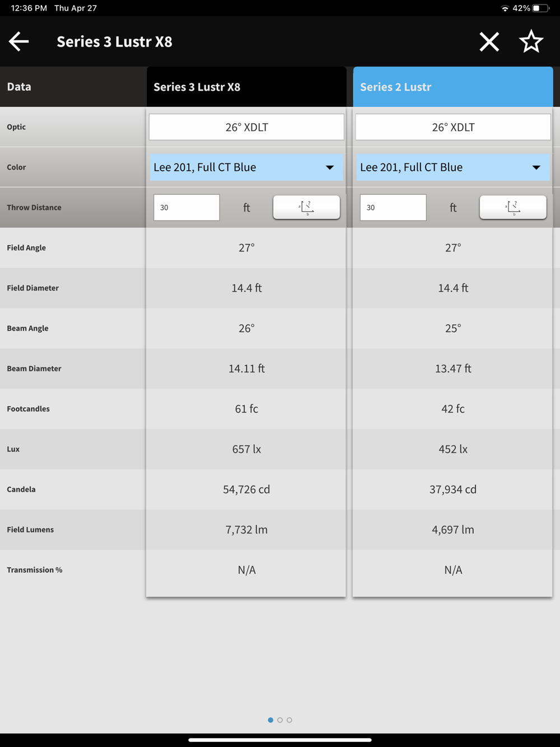Tap the 37,934 cd candela value
Image resolution: width=560 pixels, height=747 pixels.
coord(453,489)
